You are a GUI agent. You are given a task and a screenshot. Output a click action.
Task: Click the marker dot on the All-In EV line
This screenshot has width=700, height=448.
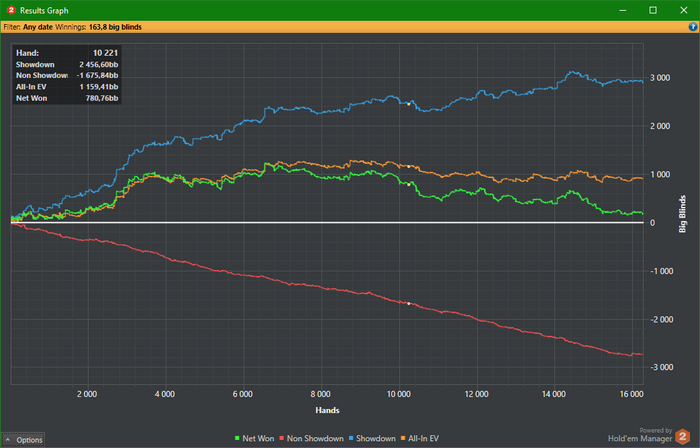click(408, 166)
